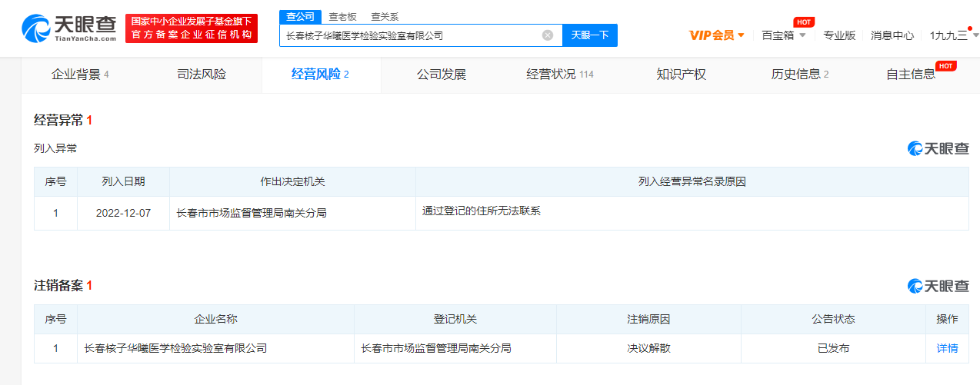Open the 消息中心 link
980x385 pixels.
[x=892, y=35]
